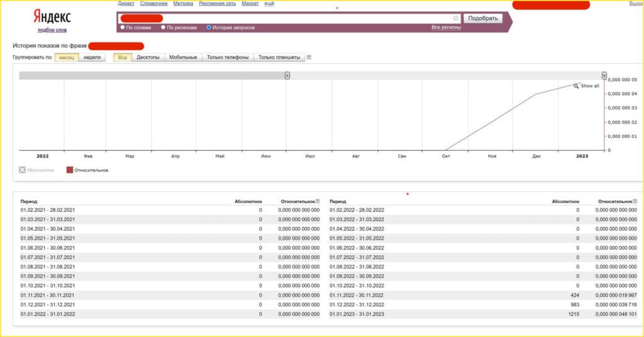Viewport: 644px width, 337px height.
Task: Click help icon beside left Относительное header
Action: coord(318,201)
